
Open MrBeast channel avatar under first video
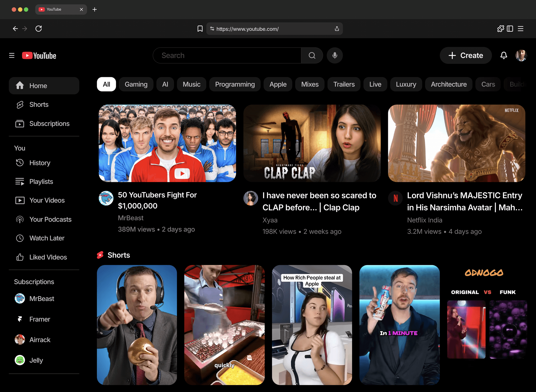pyautogui.click(x=106, y=198)
